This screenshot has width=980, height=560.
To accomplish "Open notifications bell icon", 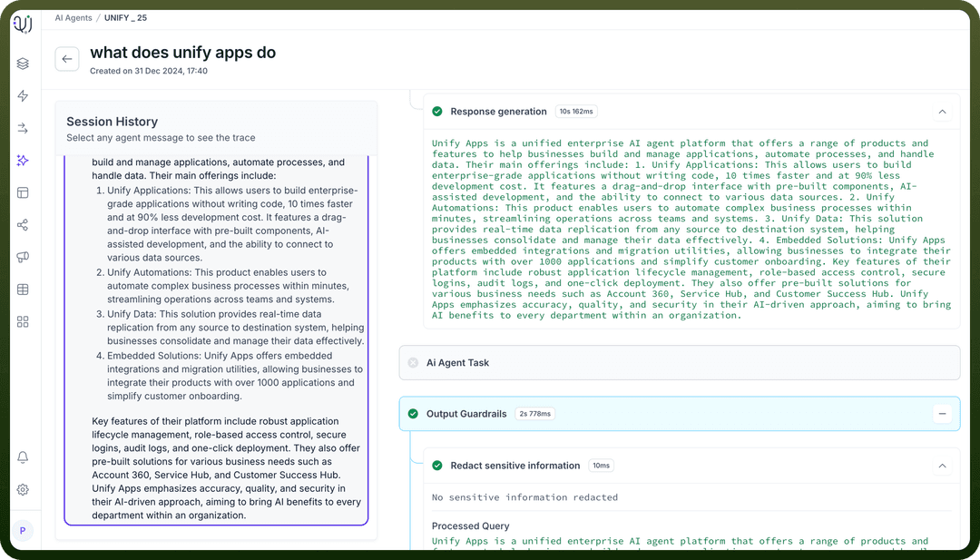I will tap(23, 457).
